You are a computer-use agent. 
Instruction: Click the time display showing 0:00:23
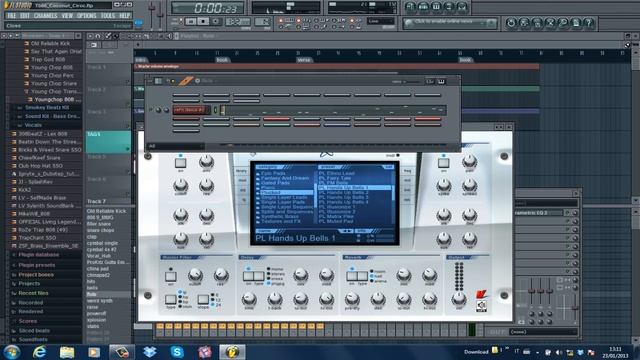coord(208,8)
